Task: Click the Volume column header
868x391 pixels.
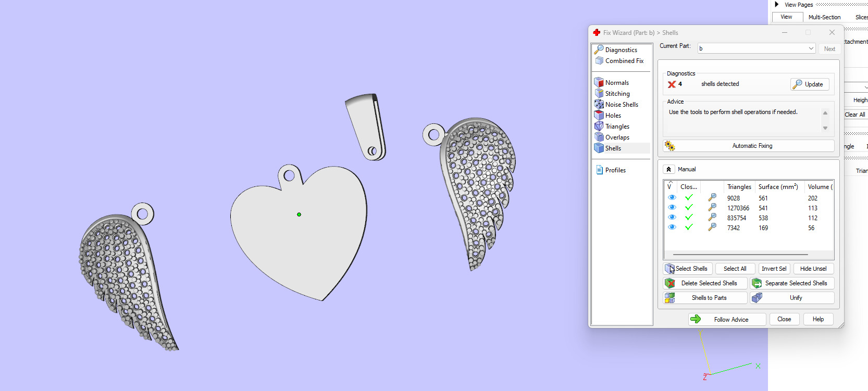Action: (820, 187)
